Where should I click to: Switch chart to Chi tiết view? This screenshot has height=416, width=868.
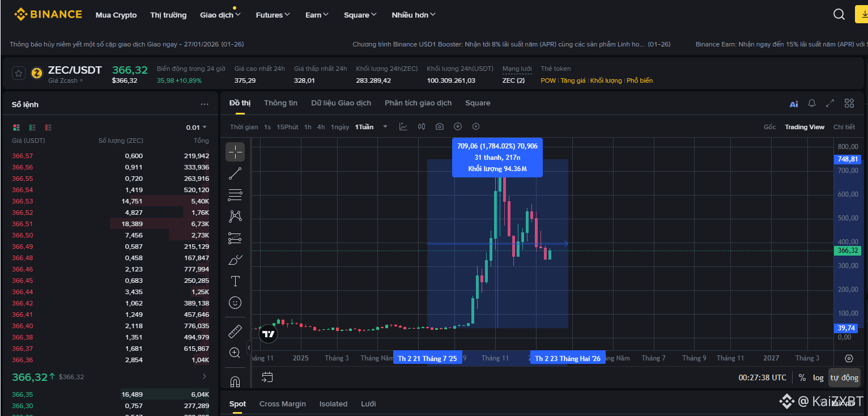844,127
